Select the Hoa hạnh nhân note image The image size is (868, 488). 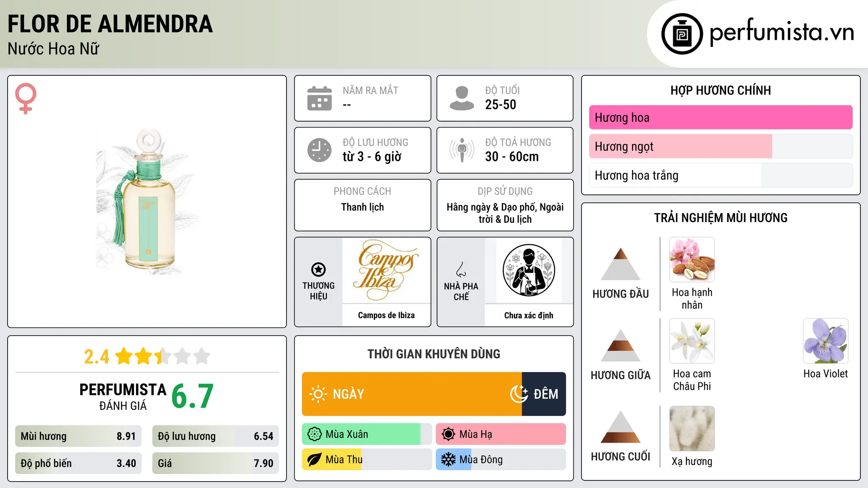pos(692,260)
